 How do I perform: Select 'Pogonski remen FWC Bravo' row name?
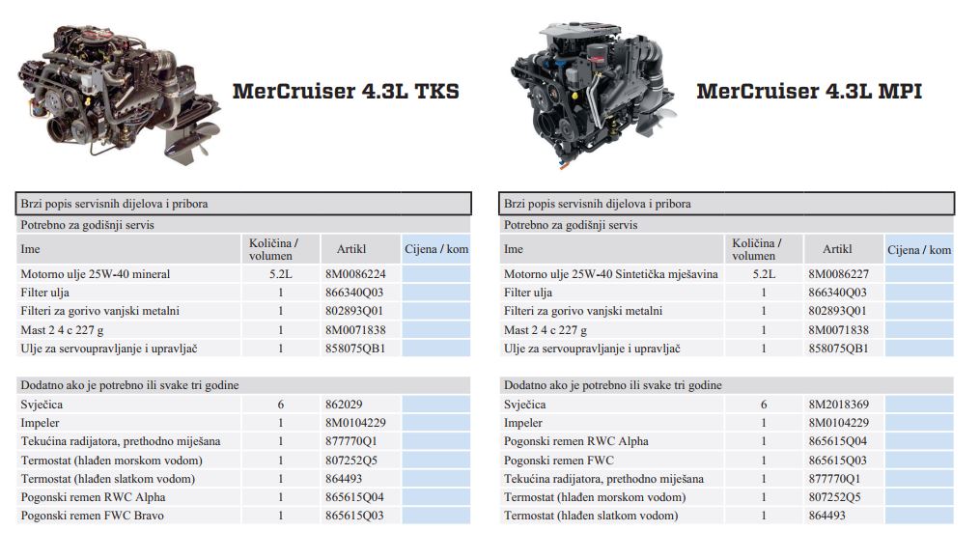(92, 516)
